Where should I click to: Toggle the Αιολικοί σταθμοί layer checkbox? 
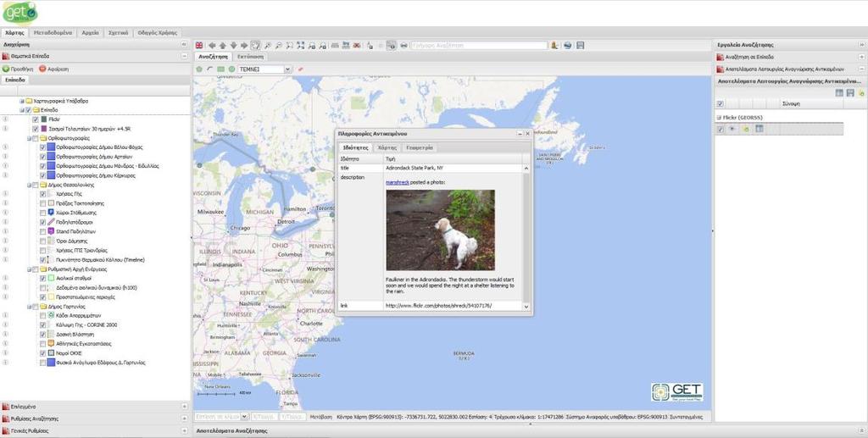42,278
